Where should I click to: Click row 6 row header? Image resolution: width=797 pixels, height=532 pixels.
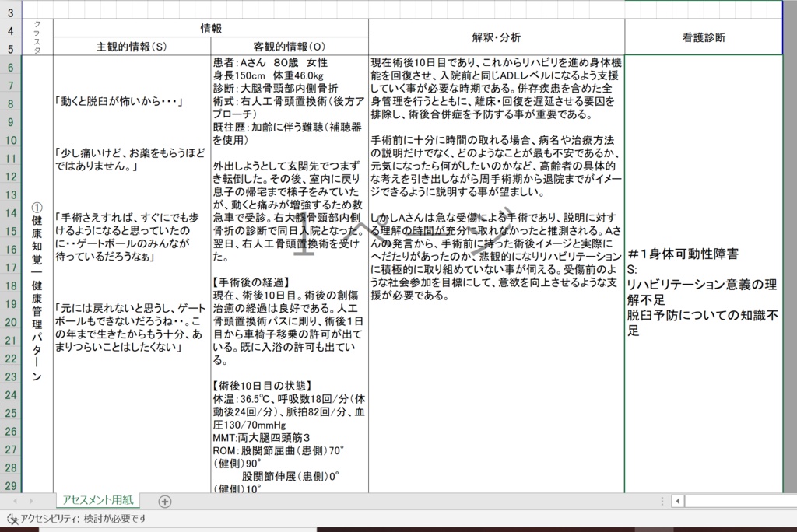pyautogui.click(x=12, y=66)
